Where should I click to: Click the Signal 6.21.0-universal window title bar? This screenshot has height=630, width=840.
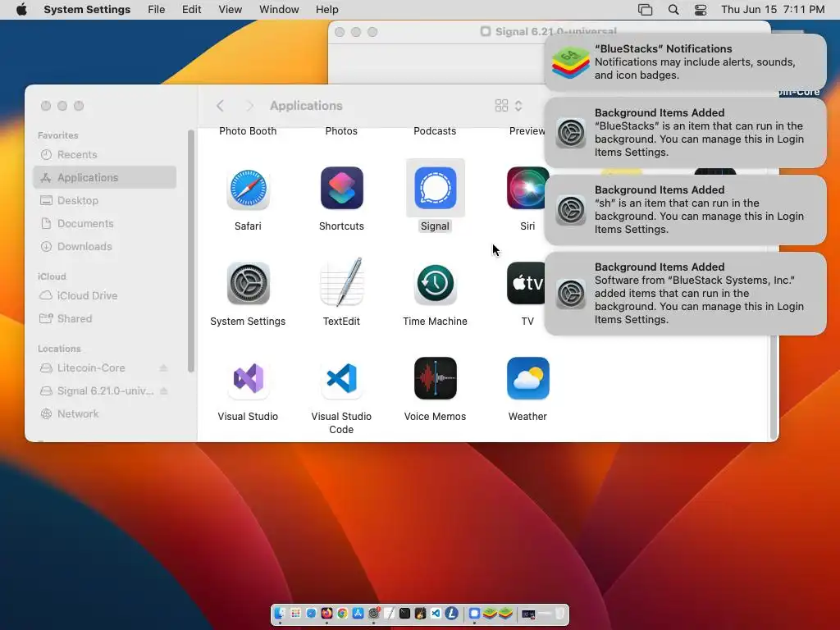click(x=436, y=32)
